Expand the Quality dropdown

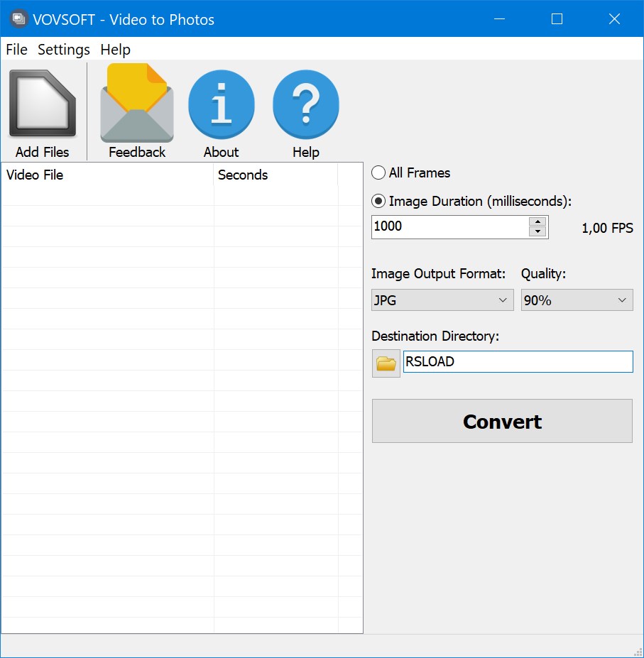pos(577,300)
